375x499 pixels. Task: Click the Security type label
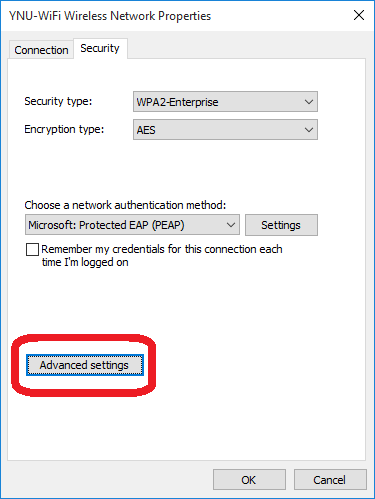58,101
